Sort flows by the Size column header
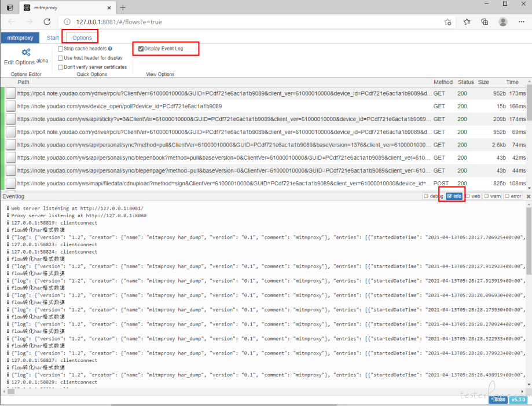This screenshot has width=532, height=406. click(483, 82)
